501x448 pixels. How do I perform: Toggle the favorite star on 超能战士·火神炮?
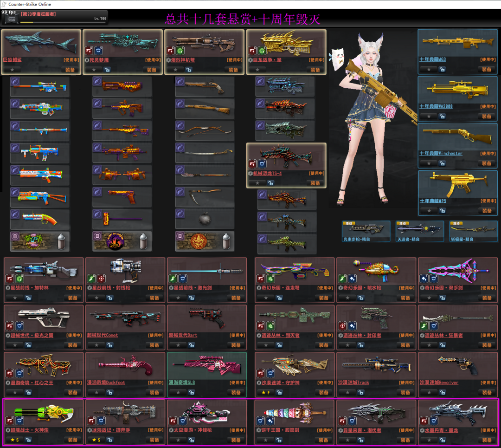(x=12, y=440)
